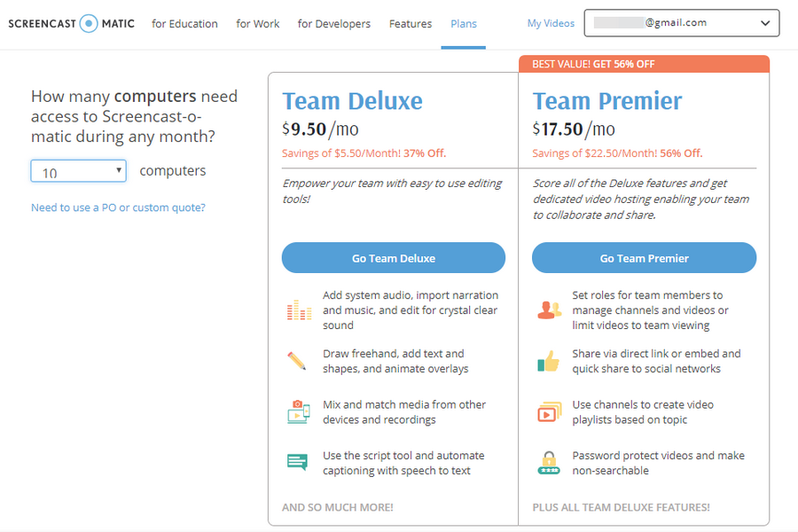The image size is (798, 532).
Task: Open the for Developers menu
Action: (334, 24)
